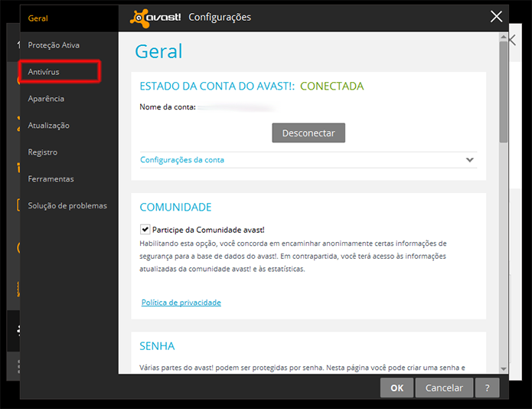This screenshot has height=409, width=532.
Task: Open the Política de privacidade link
Action: (x=181, y=303)
